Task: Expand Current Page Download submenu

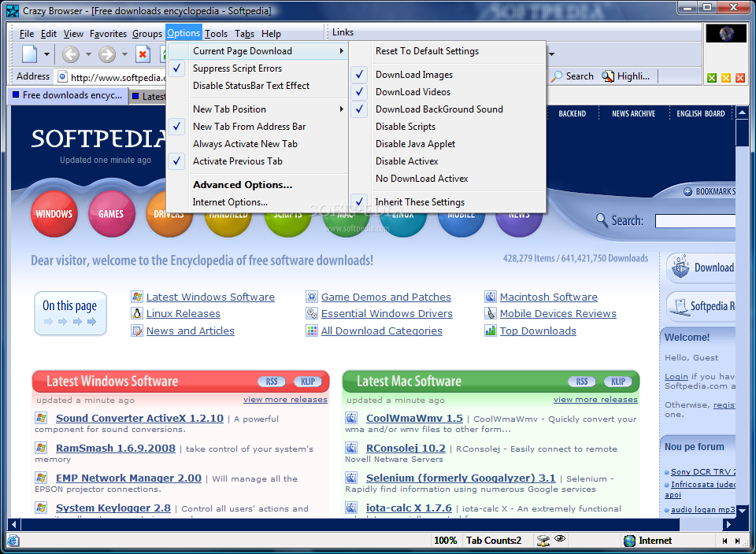Action: click(x=257, y=51)
